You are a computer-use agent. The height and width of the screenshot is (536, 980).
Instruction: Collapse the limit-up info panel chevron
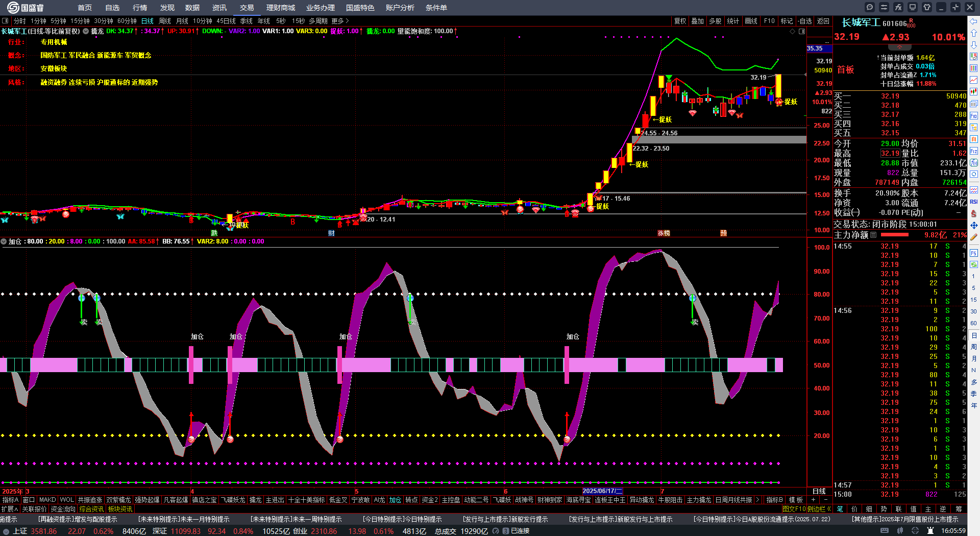(900, 47)
